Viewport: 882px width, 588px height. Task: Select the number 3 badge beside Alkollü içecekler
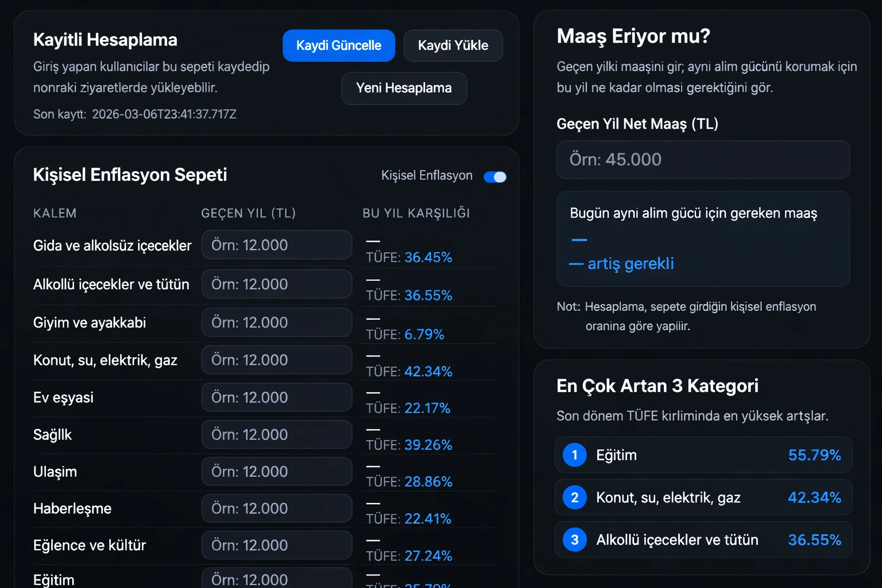click(574, 539)
